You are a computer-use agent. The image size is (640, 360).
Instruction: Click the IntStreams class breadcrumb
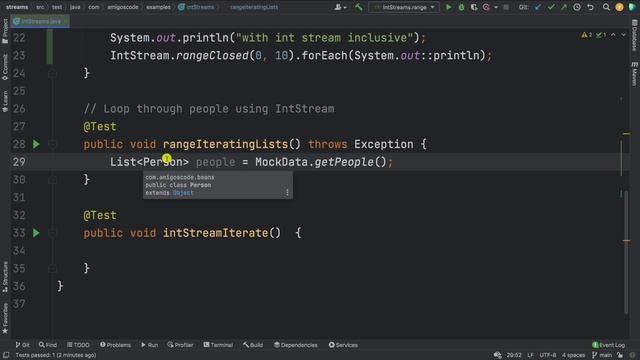pyautogui.click(x=196, y=7)
